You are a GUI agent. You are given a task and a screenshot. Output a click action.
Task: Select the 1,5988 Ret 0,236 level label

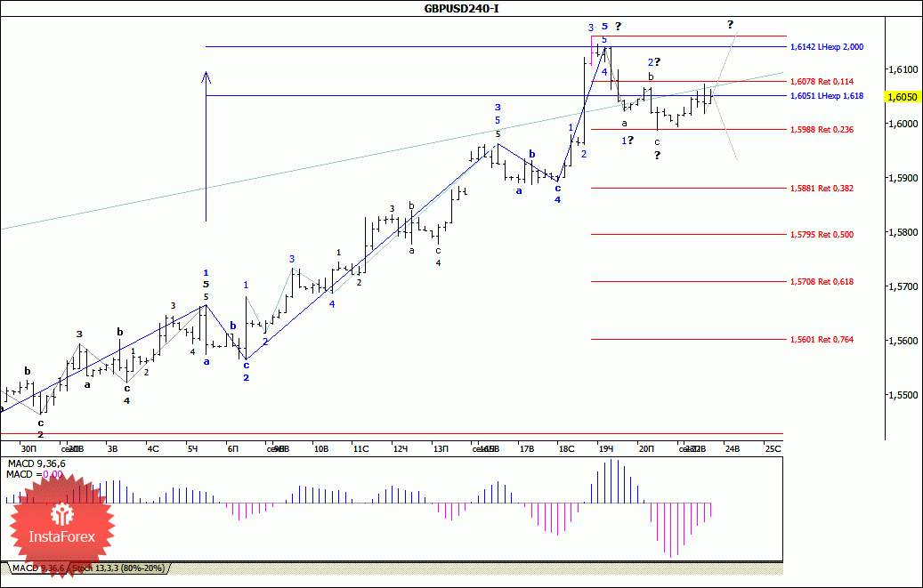click(822, 130)
